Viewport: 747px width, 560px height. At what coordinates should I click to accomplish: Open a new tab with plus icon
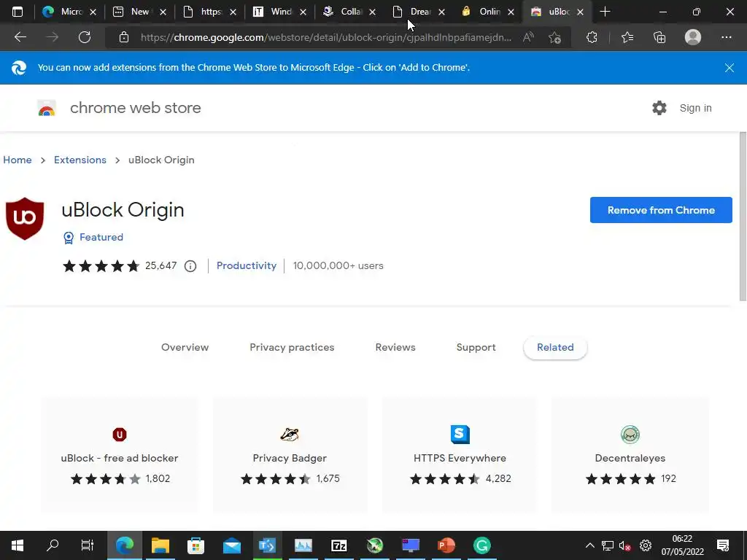click(x=605, y=12)
